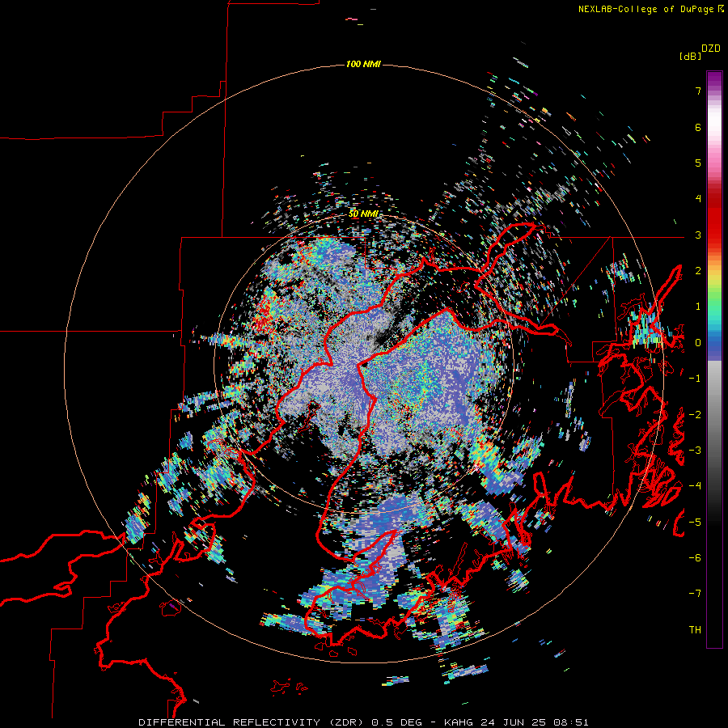The height and width of the screenshot is (728, 728).
Task: Click the 6 value on the legend
Action: click(x=698, y=127)
